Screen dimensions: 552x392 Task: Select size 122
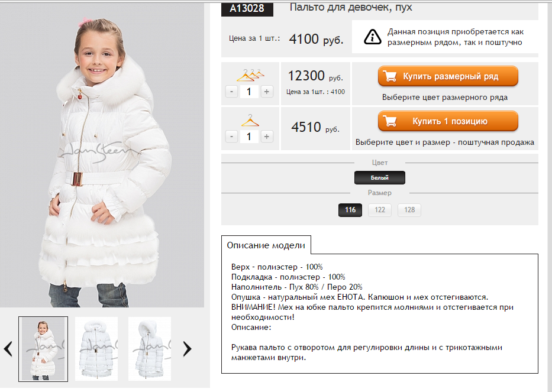pyautogui.click(x=379, y=210)
